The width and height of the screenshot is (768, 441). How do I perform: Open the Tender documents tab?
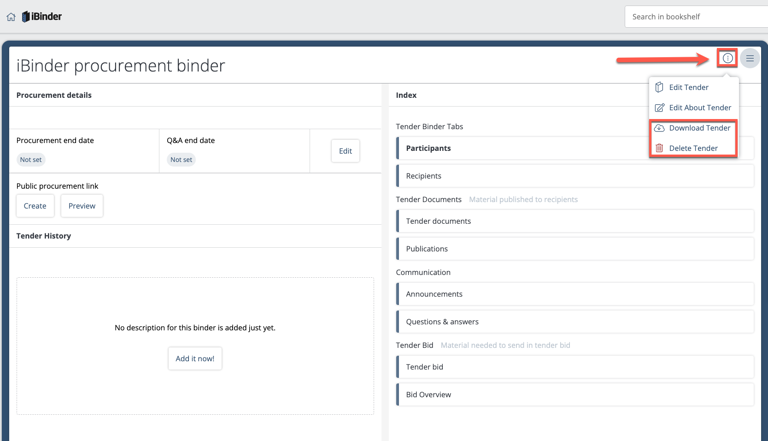(x=575, y=221)
